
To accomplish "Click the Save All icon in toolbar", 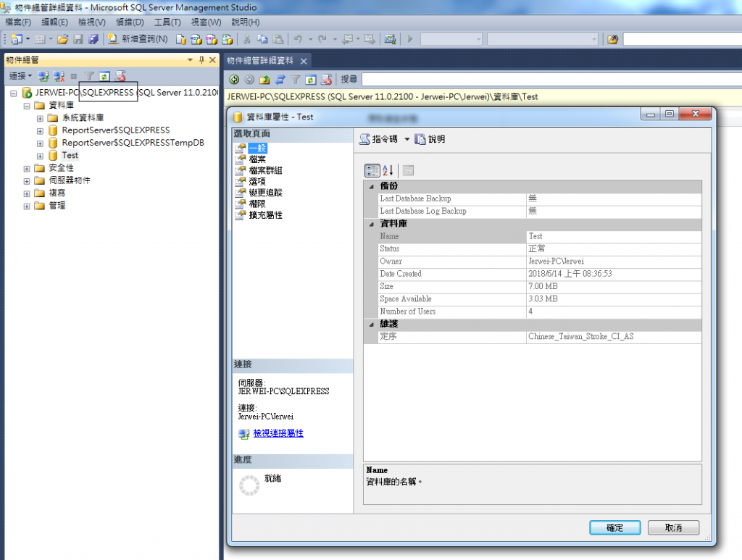I will pyautogui.click(x=93, y=39).
